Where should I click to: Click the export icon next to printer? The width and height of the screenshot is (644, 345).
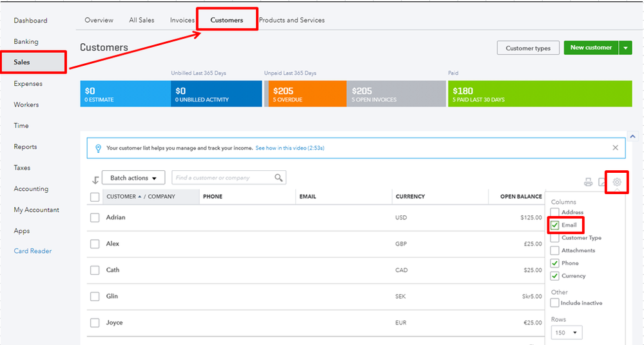point(601,182)
